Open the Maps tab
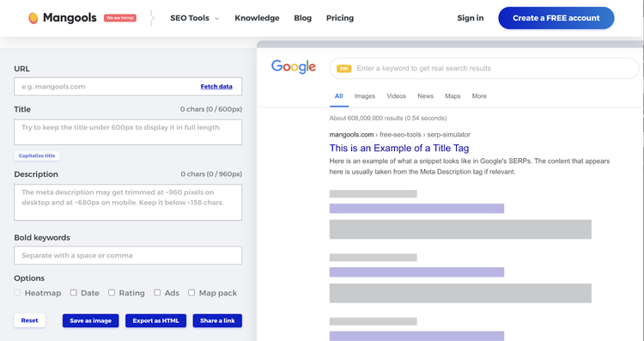The width and height of the screenshot is (644, 341). click(x=453, y=96)
